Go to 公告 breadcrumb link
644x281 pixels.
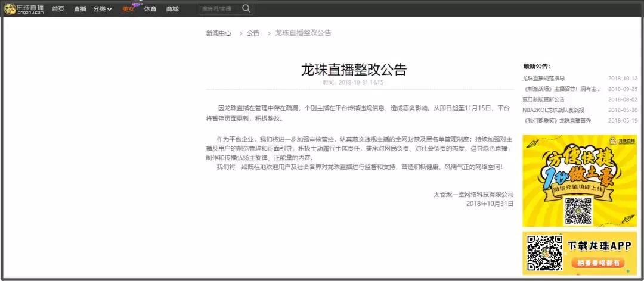(253, 33)
